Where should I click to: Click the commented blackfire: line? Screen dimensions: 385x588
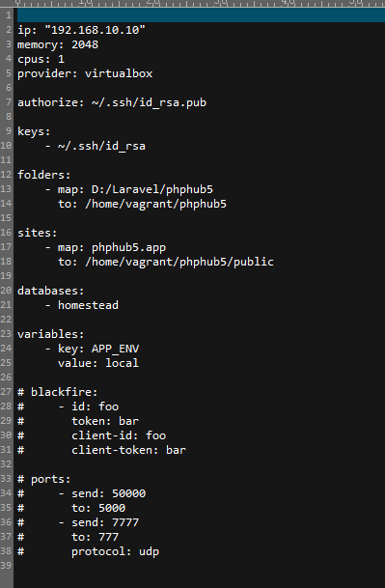(58, 392)
